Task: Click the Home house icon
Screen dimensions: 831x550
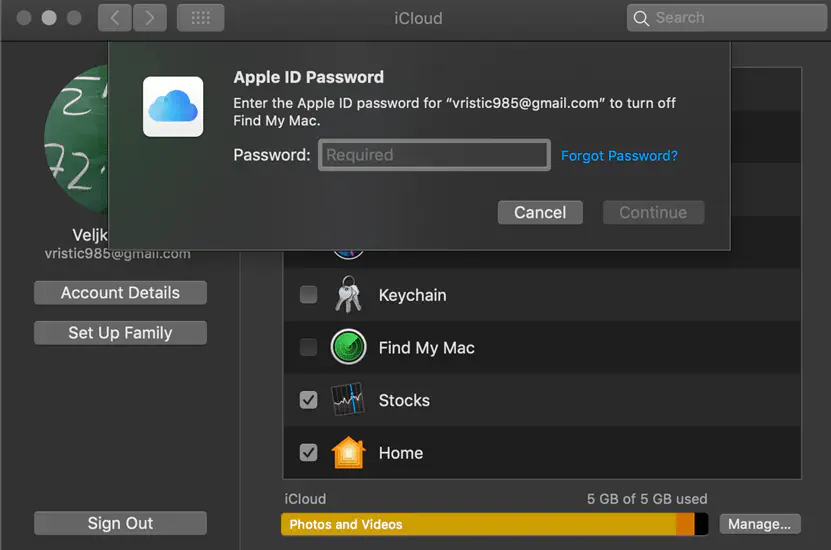Action: (348, 453)
